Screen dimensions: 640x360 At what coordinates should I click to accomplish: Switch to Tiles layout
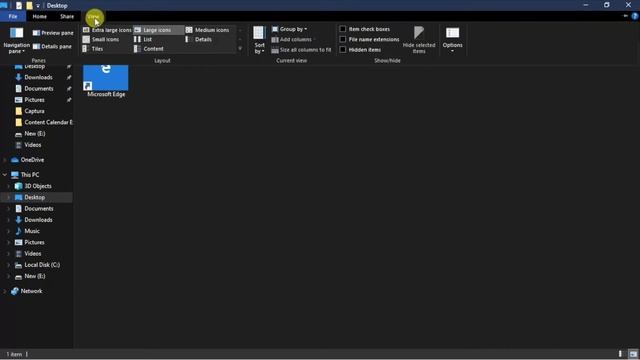[93, 49]
